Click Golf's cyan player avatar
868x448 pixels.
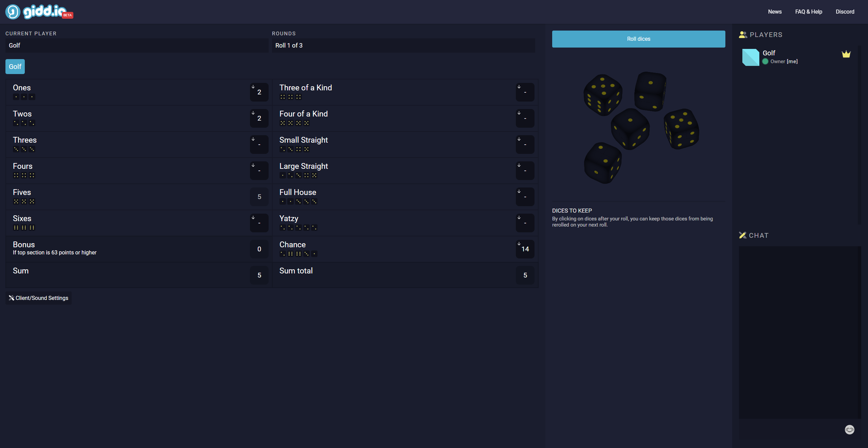pos(751,57)
